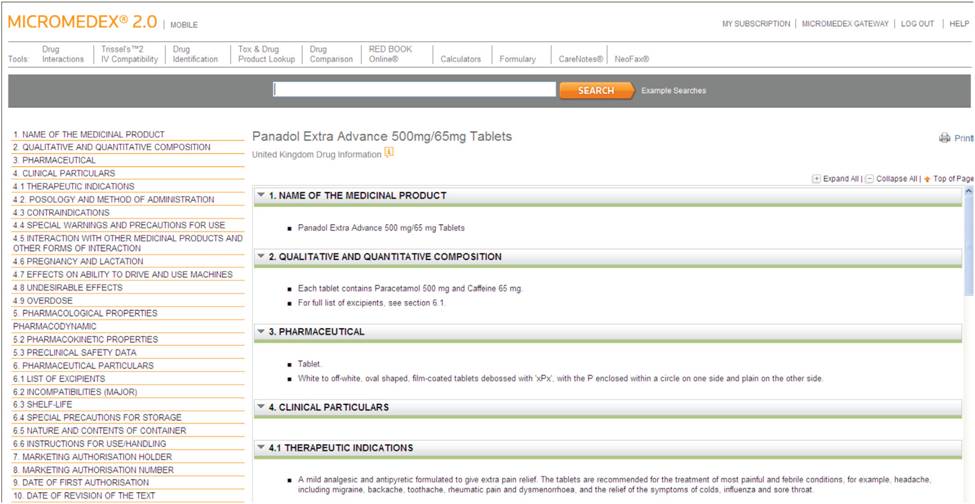
Task: Jump to 5.2 Pharmacokinetic Properties
Action: 85,339
